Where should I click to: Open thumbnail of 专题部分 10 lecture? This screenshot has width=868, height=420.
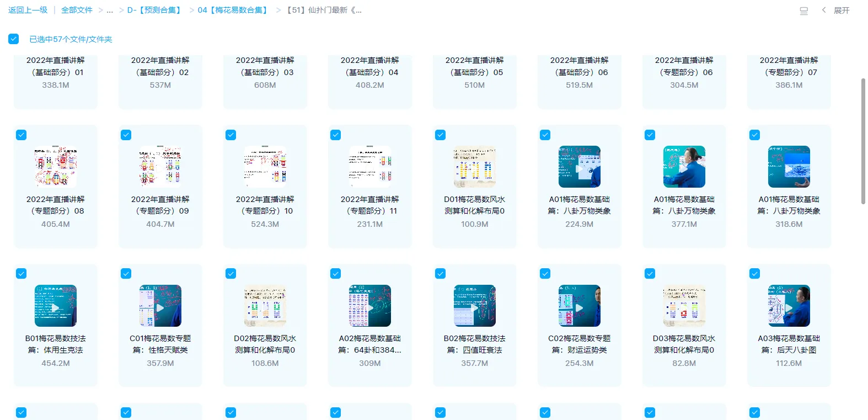tap(265, 167)
